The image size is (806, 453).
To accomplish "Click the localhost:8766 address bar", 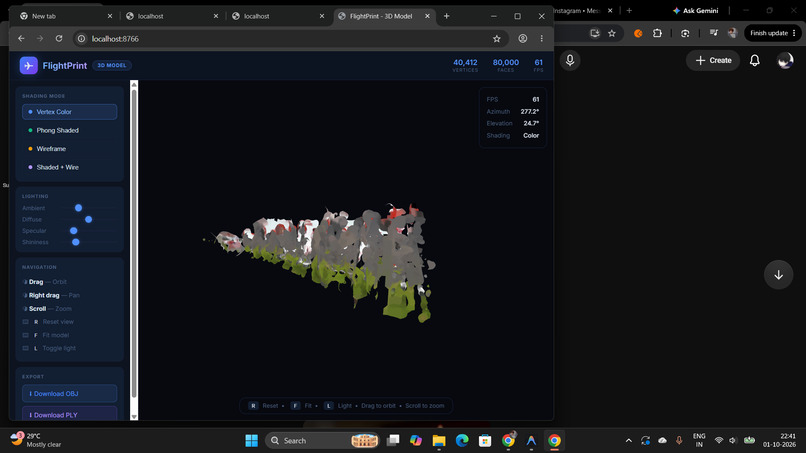I will coord(290,39).
